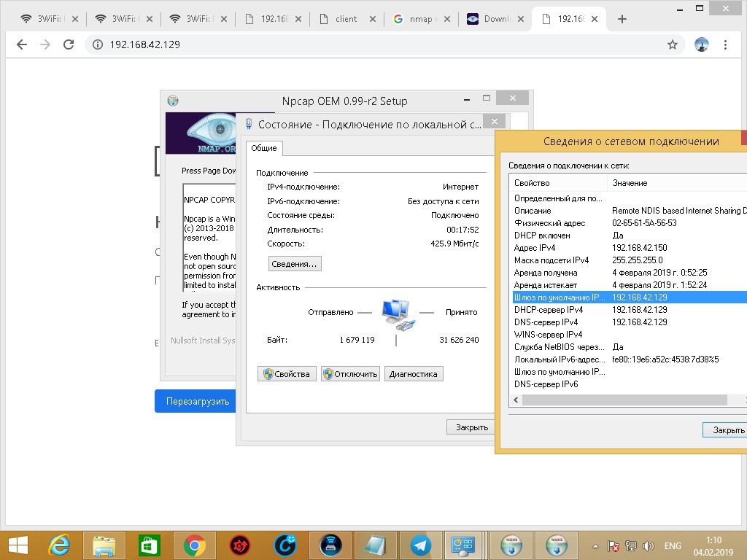Viewport: 747px width, 560px height.
Task: Click the Свойства button
Action: [287, 374]
